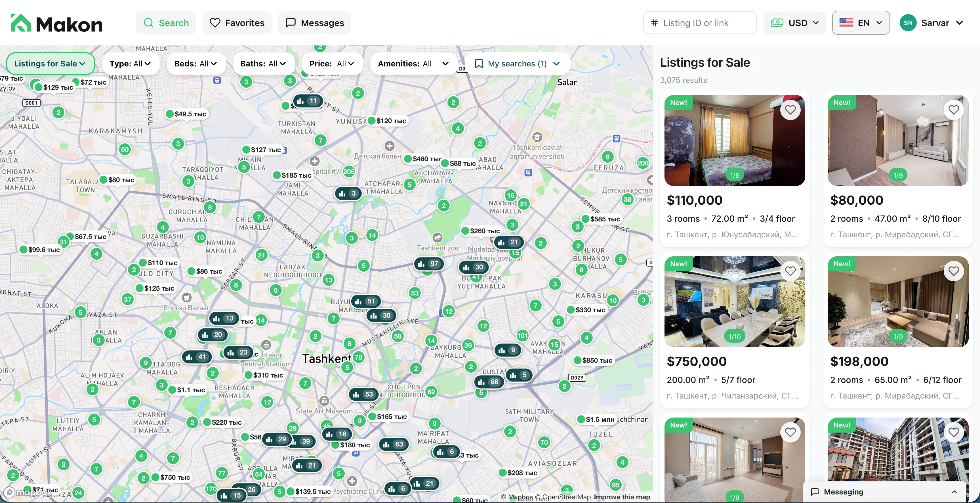Viewport: 980px width, 503px height.
Task: Click green cluster circle 101
Action: pos(522,336)
